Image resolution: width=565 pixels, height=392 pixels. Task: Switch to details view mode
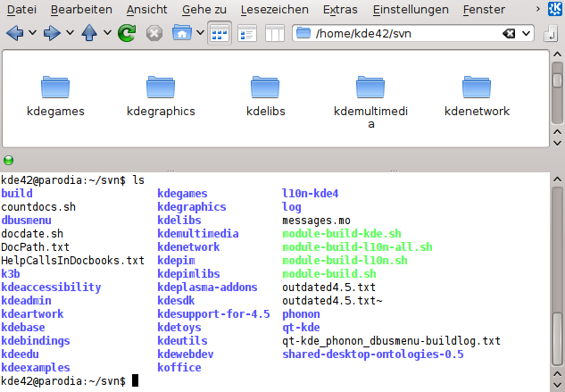click(x=248, y=34)
